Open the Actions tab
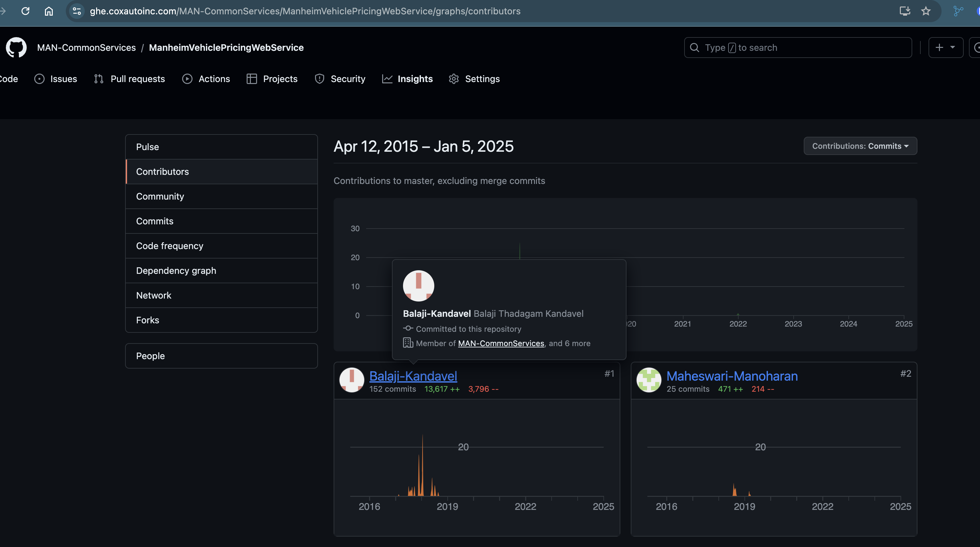This screenshot has width=980, height=547. (x=206, y=79)
